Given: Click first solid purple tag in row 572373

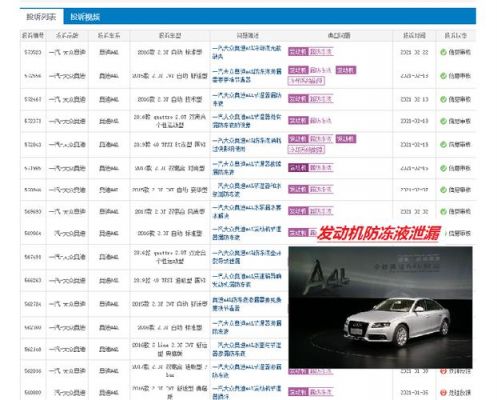Looking at the screenshot, I should (x=298, y=121).
